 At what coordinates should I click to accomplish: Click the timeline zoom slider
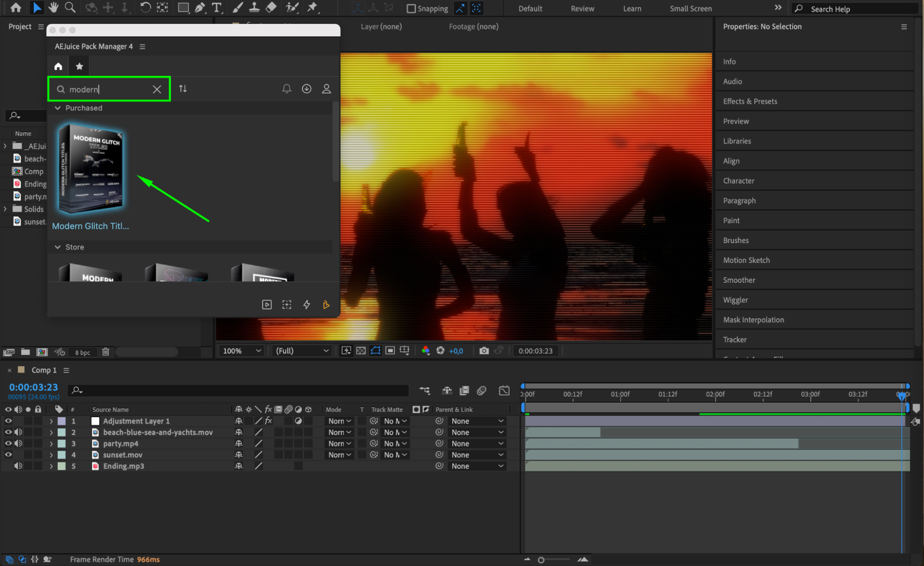pyautogui.click(x=541, y=560)
